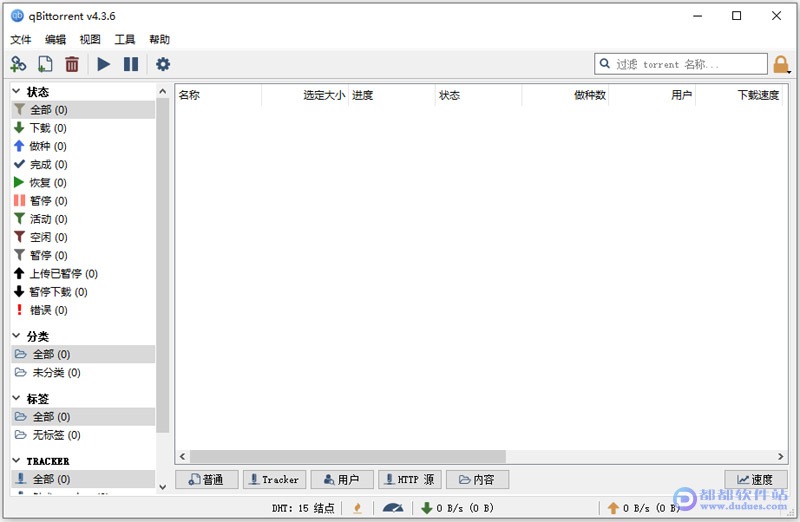Collapse the 标签 section
Image resolution: width=800 pixels, height=522 pixels.
16,398
